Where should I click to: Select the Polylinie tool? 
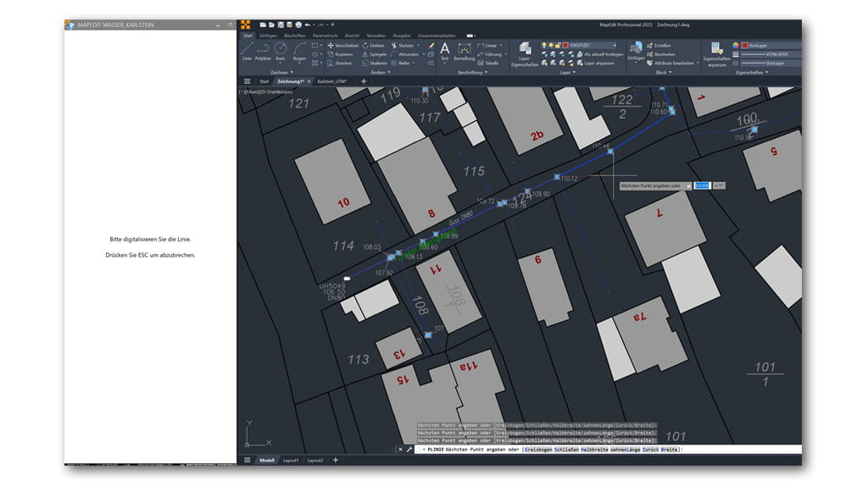coord(264,51)
